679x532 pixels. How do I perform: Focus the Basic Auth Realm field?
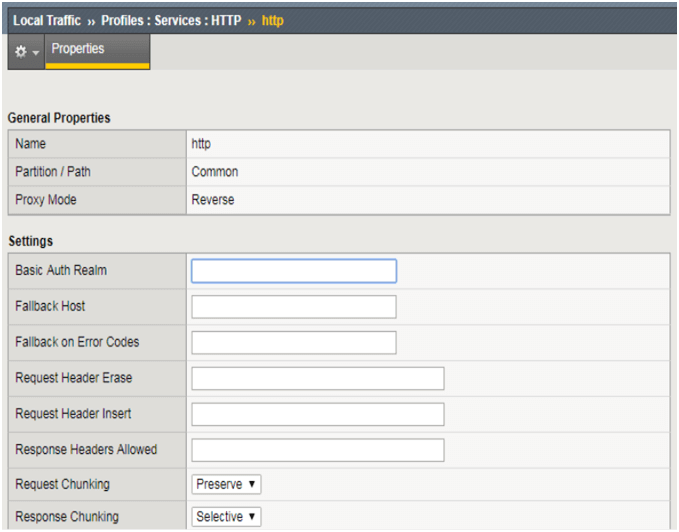(x=294, y=271)
